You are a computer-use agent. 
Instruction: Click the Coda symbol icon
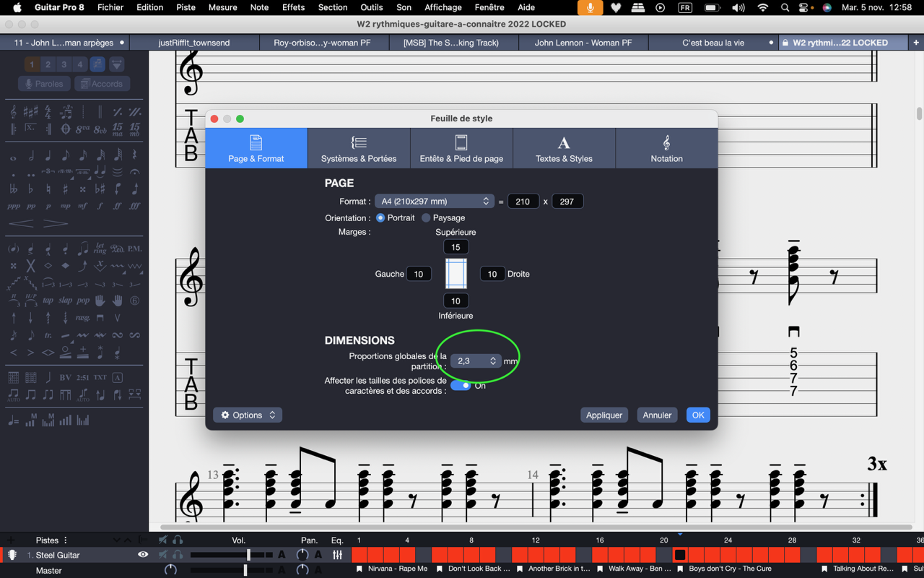click(x=66, y=129)
